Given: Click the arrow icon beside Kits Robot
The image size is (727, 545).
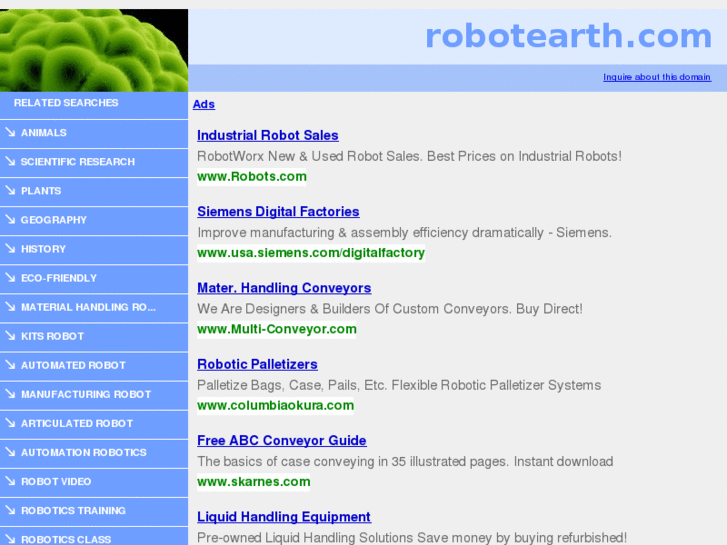Looking at the screenshot, I should [10, 336].
